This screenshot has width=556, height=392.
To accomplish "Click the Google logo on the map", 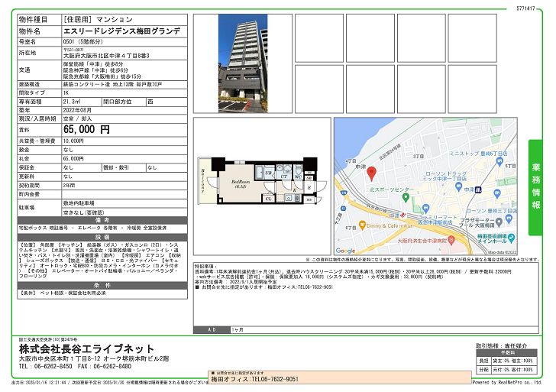I will (x=345, y=251).
